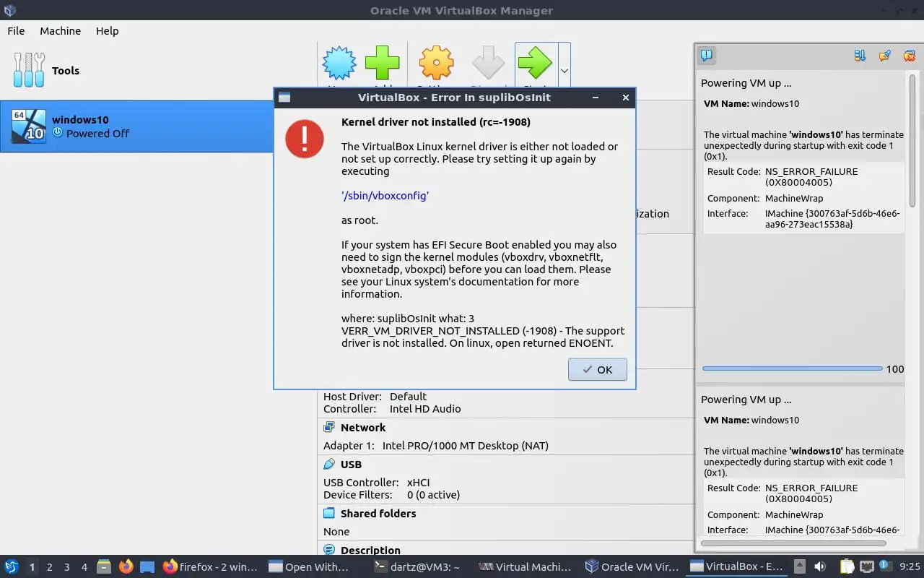
Task: Click the notification panel horizontal scrollbar
Action: pos(793,543)
